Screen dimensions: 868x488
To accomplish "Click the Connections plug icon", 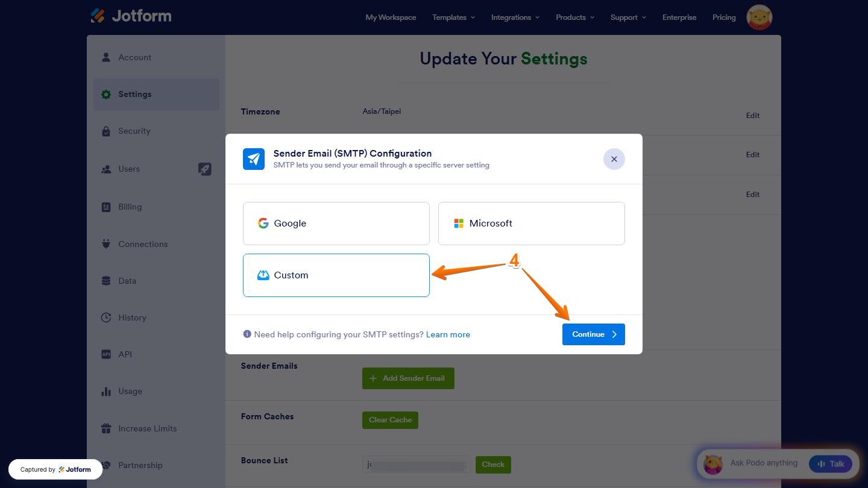I will click(x=106, y=244).
